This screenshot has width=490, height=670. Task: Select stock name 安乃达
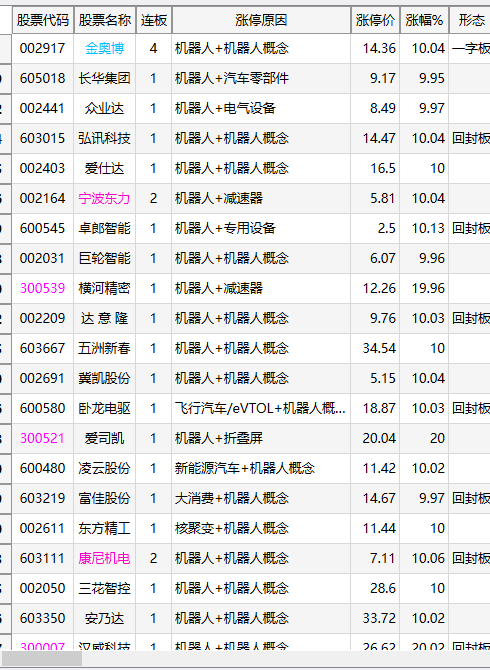(x=105, y=618)
